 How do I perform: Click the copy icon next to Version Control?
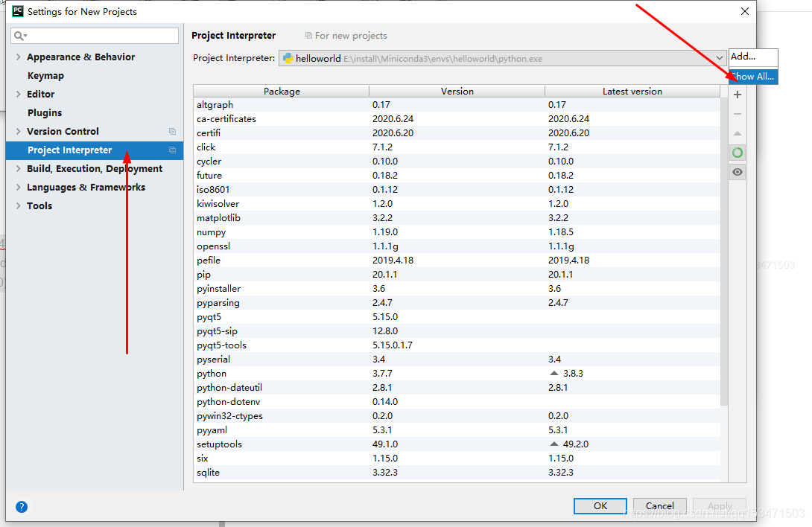(x=173, y=132)
